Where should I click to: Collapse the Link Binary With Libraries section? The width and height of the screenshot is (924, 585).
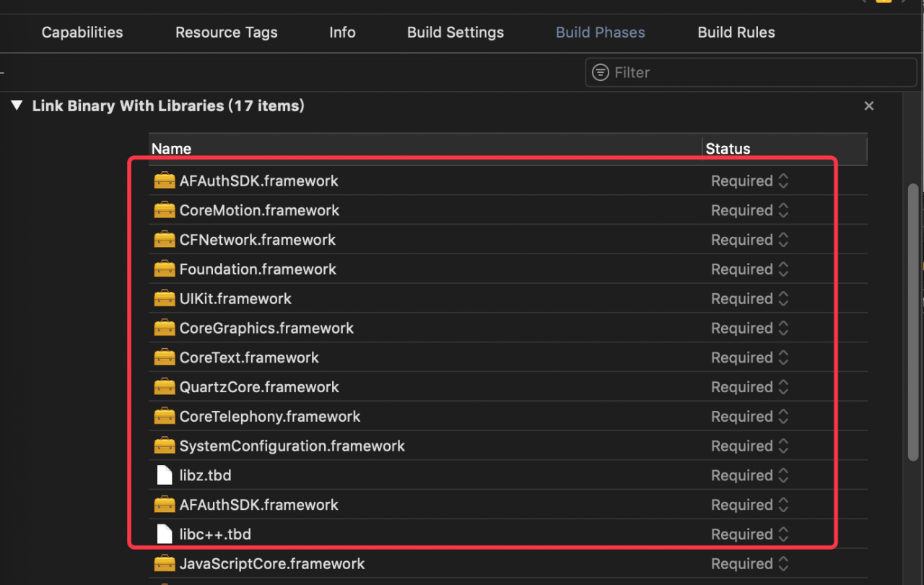coord(17,106)
